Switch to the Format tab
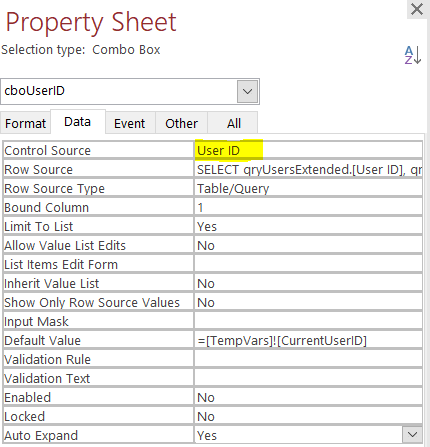This screenshot has width=430, height=447. click(26, 123)
